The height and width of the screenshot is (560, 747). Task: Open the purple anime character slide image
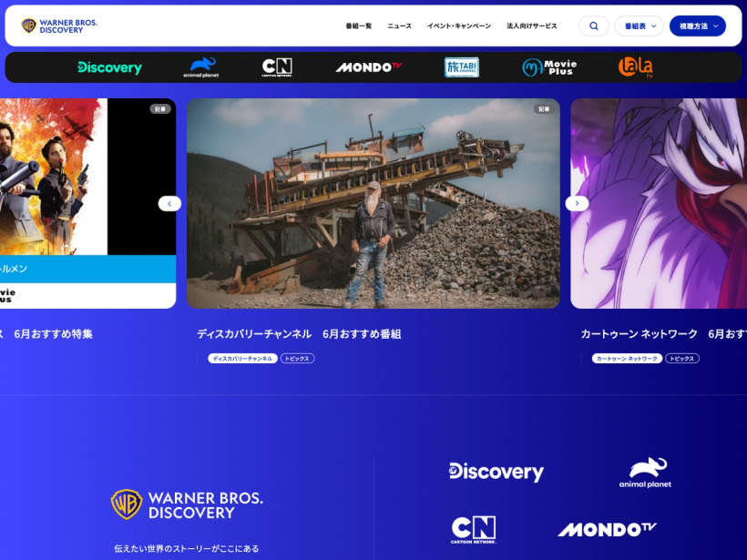tap(659, 203)
